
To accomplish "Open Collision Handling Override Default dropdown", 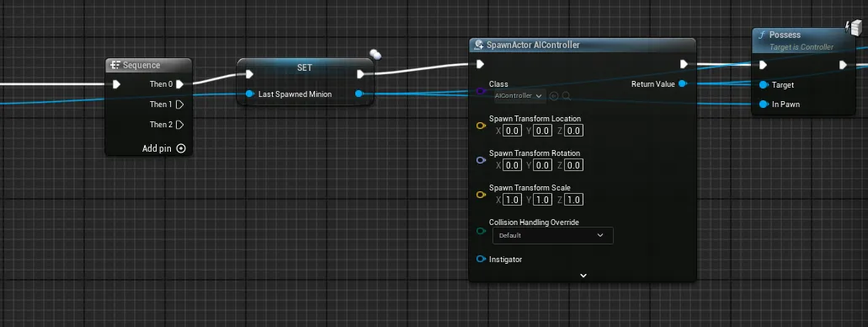I will (552, 235).
